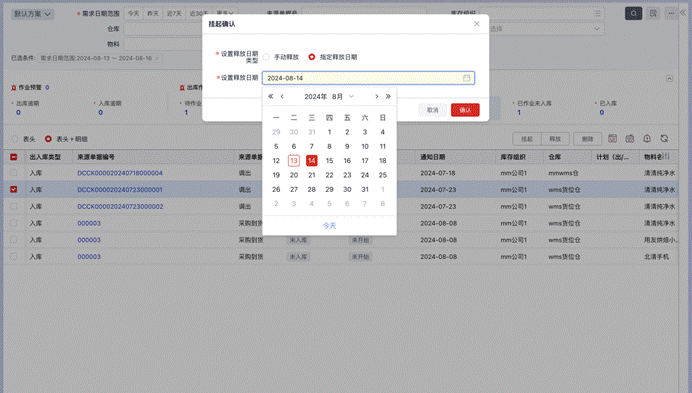Open the dropdown at right of filter row
This screenshot has width=692, height=393.
pos(597,29)
